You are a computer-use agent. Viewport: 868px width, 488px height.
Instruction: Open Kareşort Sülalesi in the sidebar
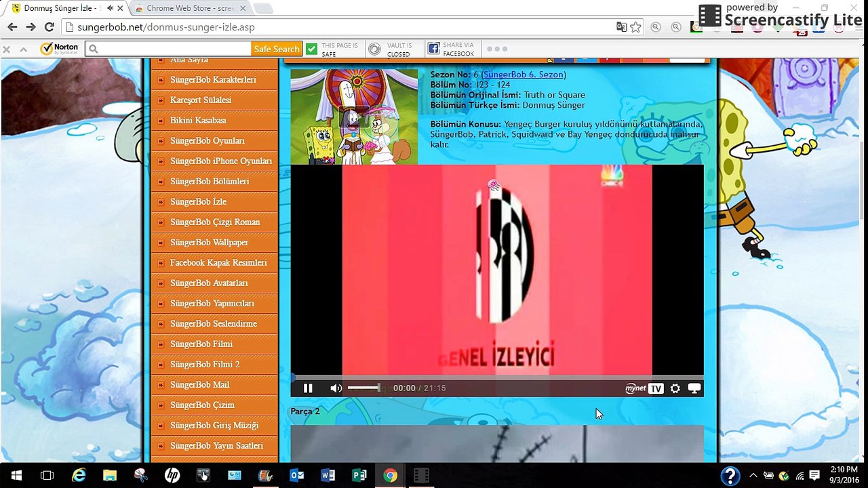214,100
